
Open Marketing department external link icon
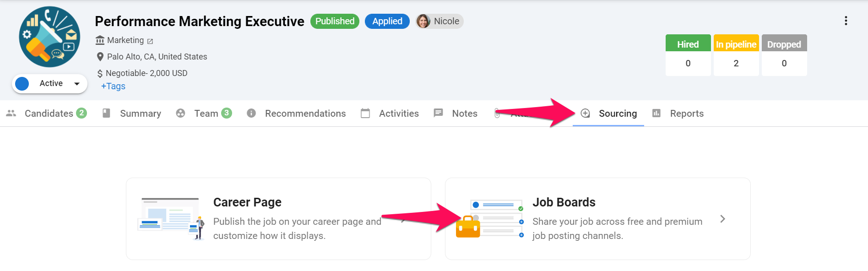150,41
